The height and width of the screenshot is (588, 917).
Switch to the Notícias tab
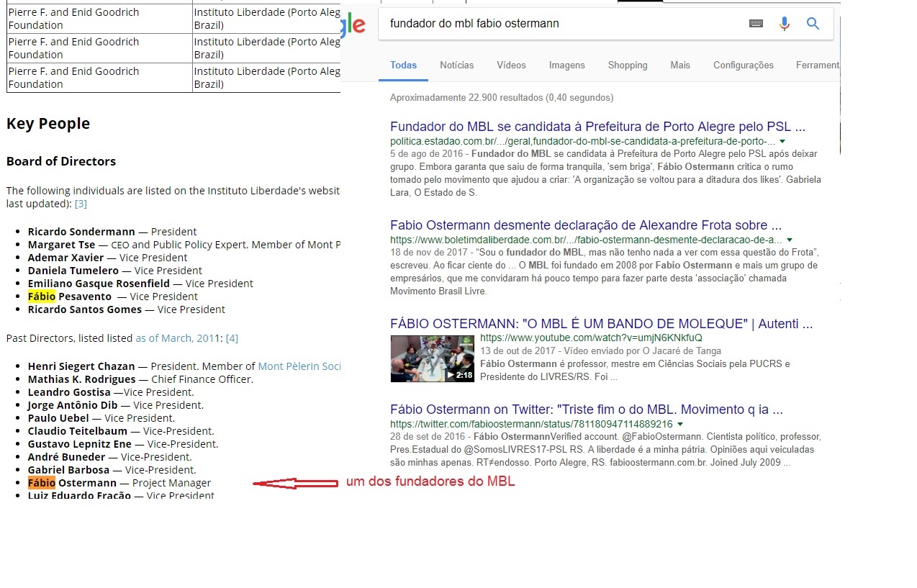(456, 65)
